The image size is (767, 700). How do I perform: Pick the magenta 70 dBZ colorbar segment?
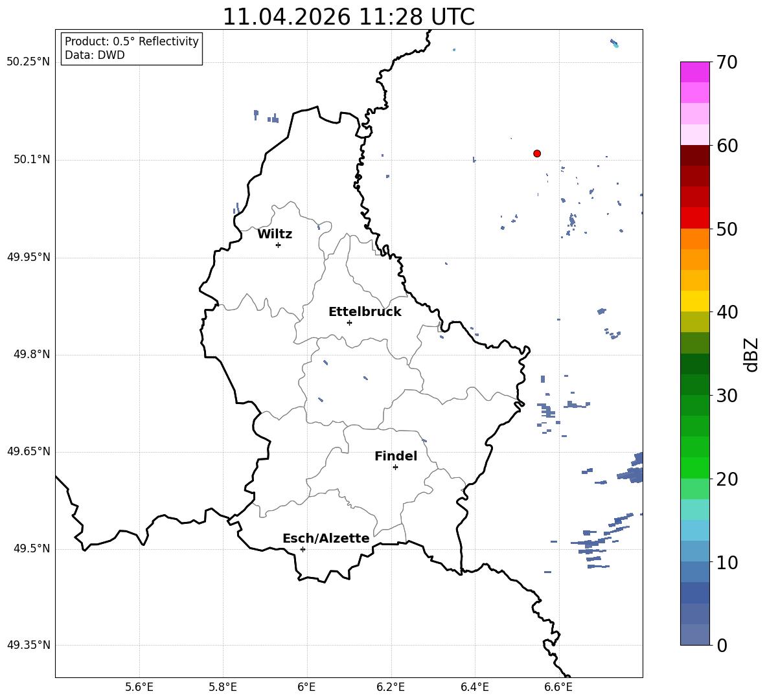tap(695, 72)
